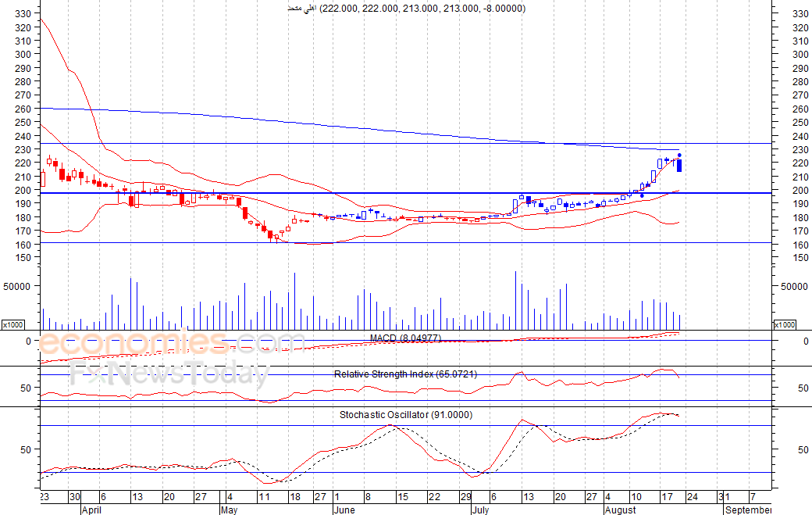Click the 160 price label on right axis
The height and width of the screenshot is (515, 812).
click(x=800, y=245)
